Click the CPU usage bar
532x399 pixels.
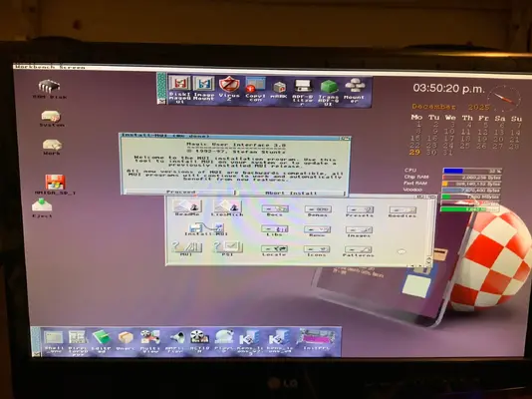(472, 171)
